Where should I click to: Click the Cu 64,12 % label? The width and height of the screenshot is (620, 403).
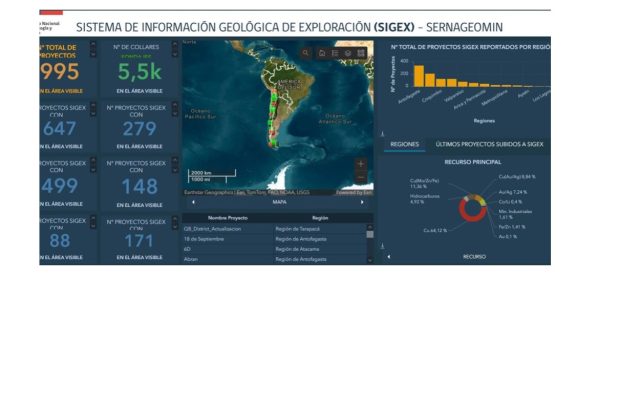435,231
